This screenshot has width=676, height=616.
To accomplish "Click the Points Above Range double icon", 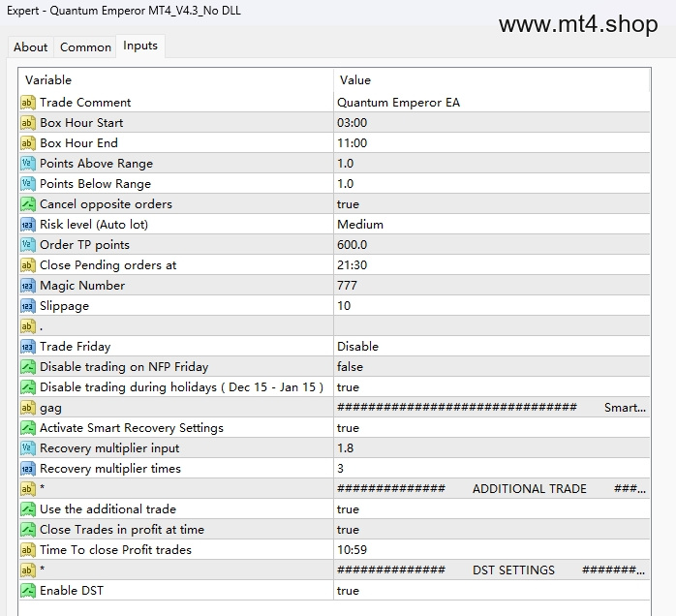I will pos(27,164).
